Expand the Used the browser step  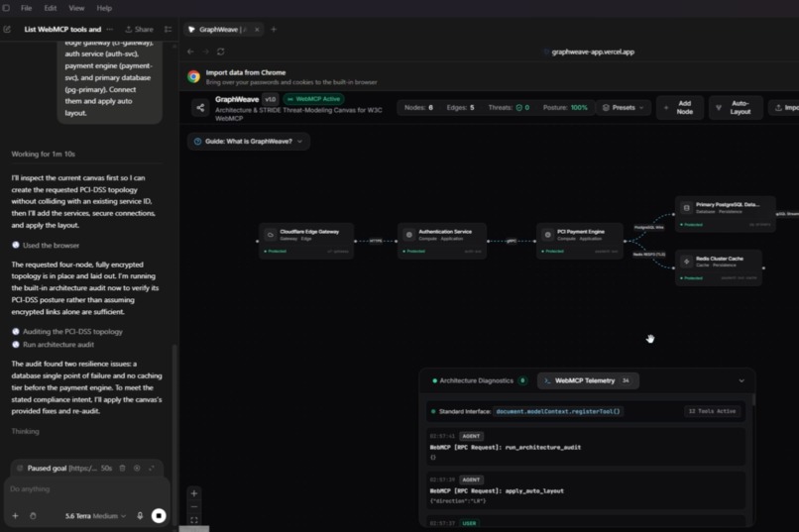coord(46,246)
